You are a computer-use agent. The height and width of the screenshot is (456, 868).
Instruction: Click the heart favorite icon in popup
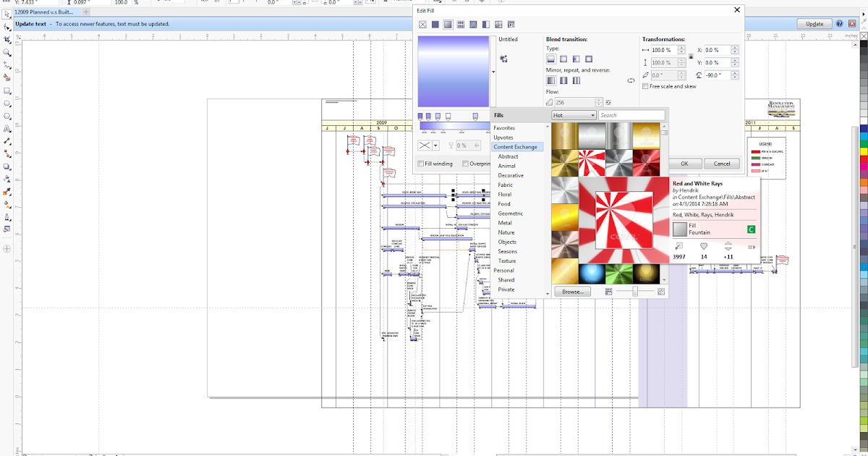[704, 247]
